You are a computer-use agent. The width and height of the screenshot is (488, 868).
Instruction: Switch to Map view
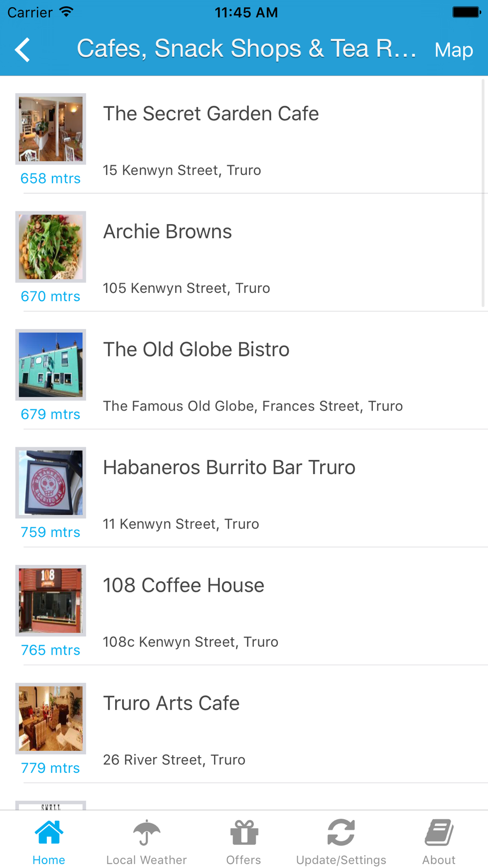[453, 50]
